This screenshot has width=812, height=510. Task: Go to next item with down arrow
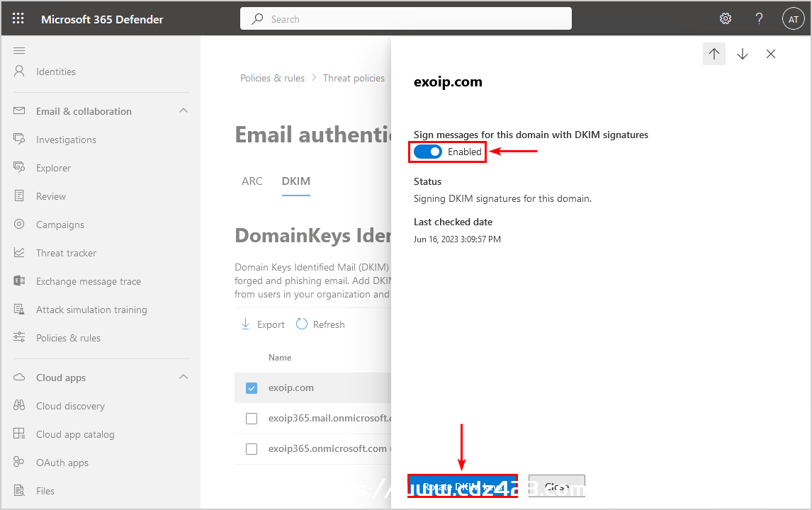coord(743,54)
